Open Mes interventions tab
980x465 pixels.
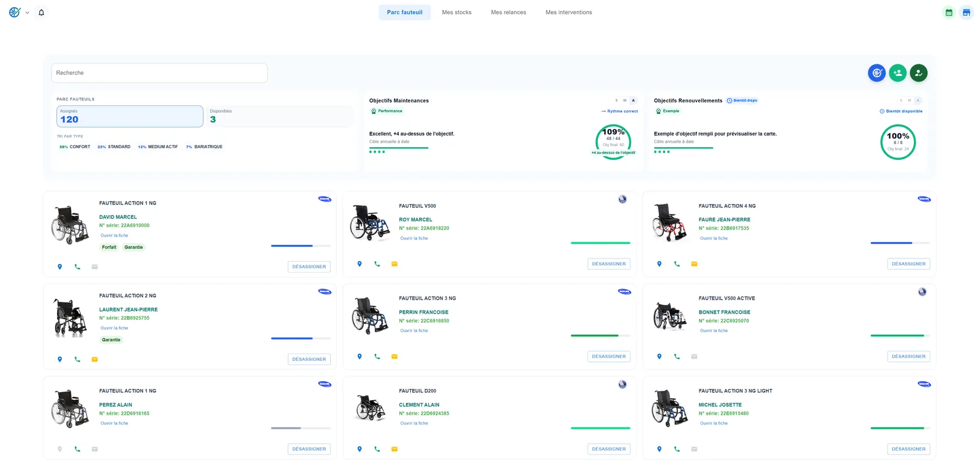click(569, 12)
